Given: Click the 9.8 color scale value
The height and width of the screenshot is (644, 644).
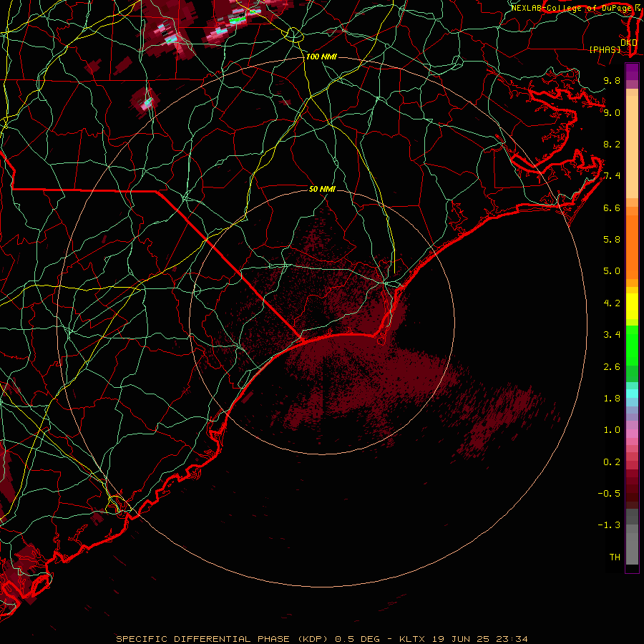Looking at the screenshot, I should tap(612, 80).
